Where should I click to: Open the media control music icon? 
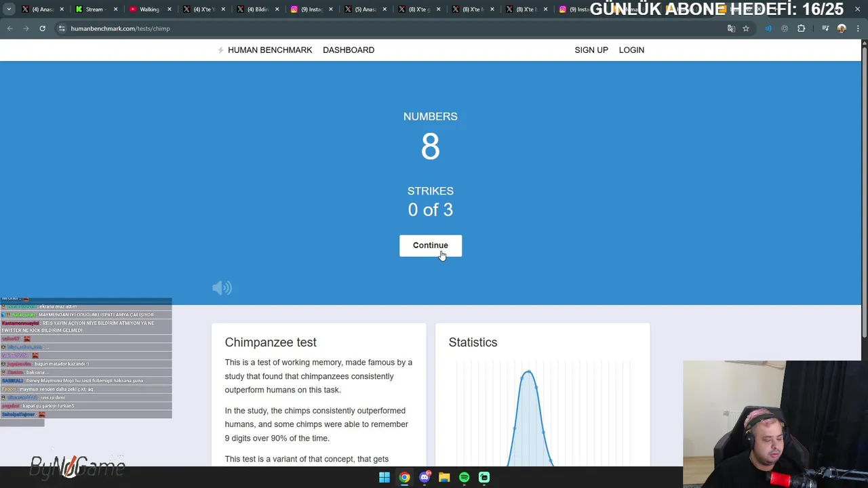pos(825,28)
